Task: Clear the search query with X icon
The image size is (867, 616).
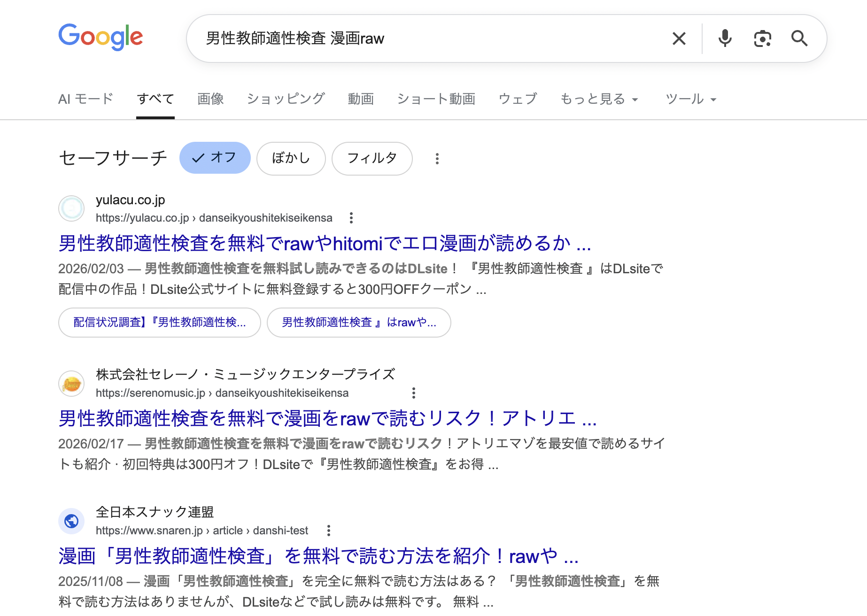Action: 679,38
